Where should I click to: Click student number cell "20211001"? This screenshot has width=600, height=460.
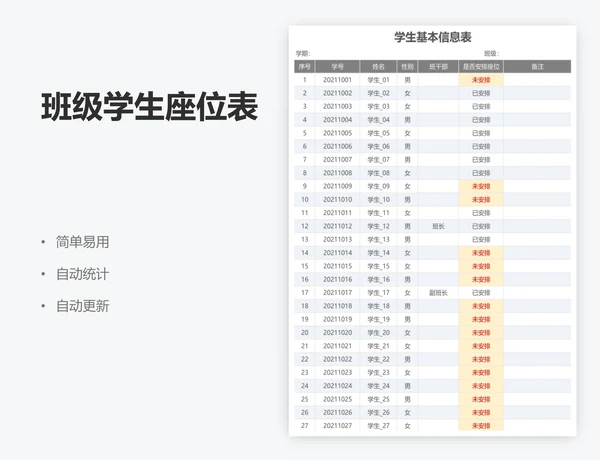click(338, 80)
